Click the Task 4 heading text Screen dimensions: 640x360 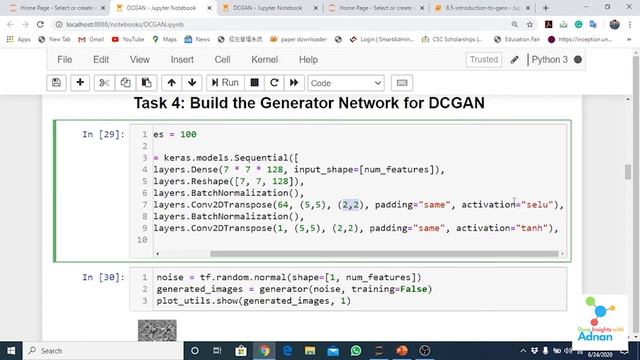click(309, 103)
